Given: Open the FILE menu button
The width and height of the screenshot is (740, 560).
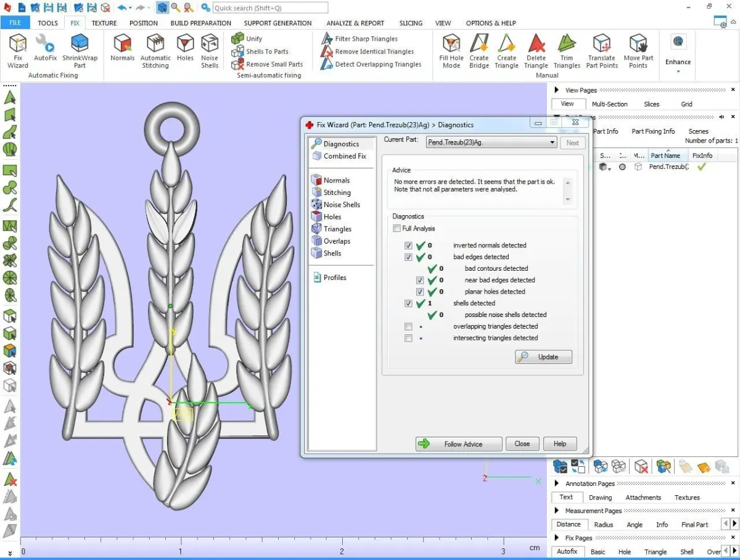Looking at the screenshot, I should tap(15, 23).
